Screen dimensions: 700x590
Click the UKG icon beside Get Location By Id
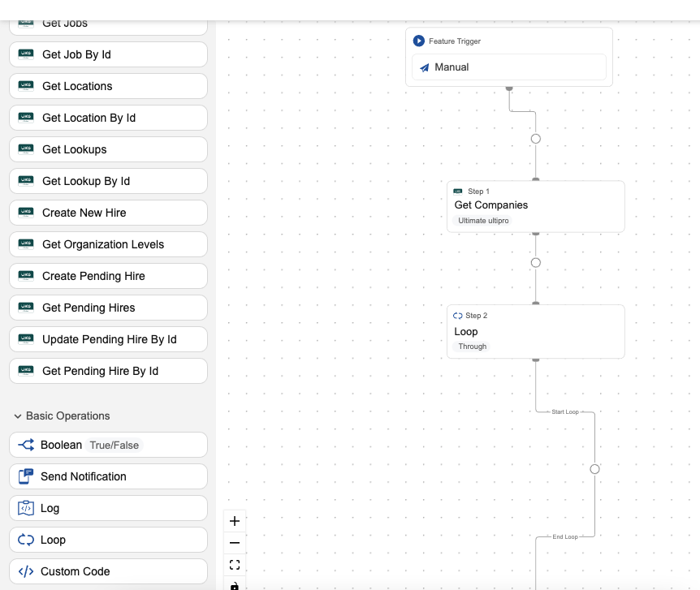tap(26, 118)
